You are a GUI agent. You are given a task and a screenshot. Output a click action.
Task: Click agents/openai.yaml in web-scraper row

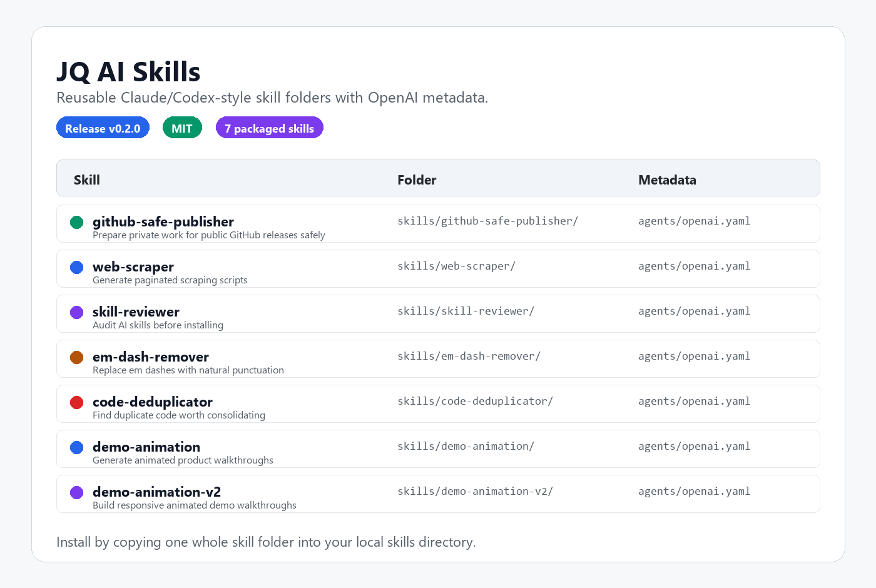[694, 266]
